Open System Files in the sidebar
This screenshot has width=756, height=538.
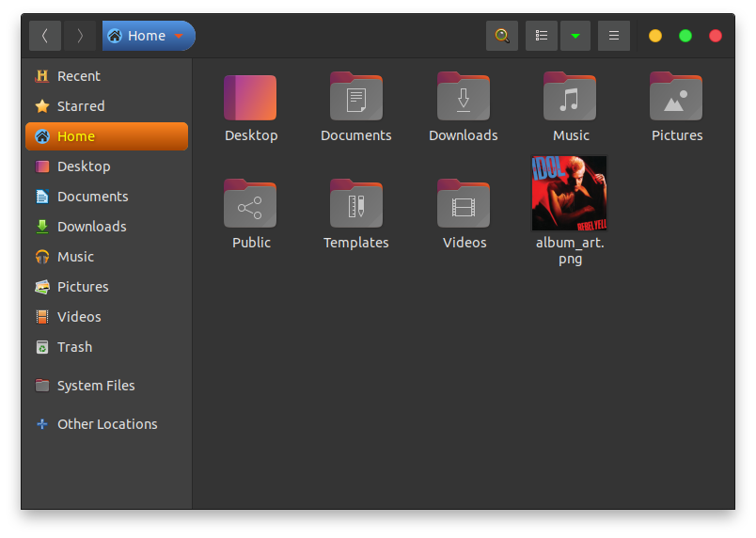106,386
